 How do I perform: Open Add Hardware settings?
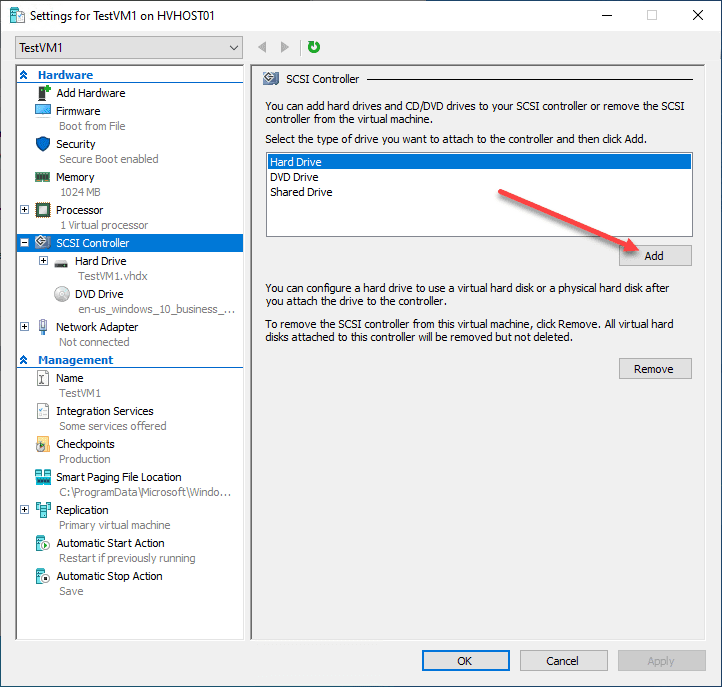(91, 93)
